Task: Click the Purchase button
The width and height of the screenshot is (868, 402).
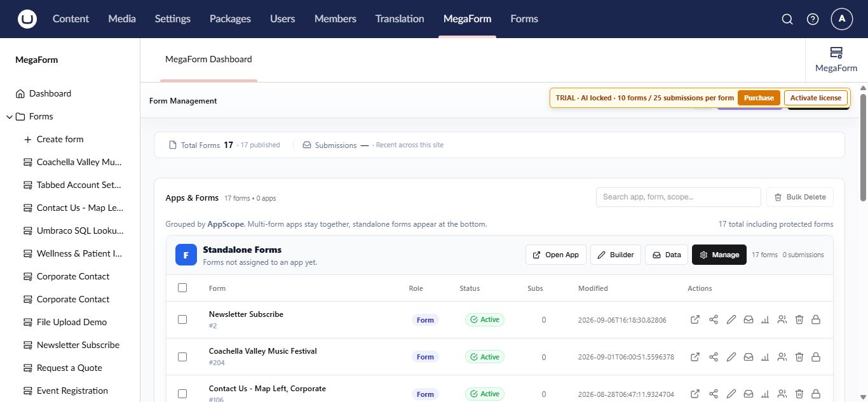Action: (759, 98)
